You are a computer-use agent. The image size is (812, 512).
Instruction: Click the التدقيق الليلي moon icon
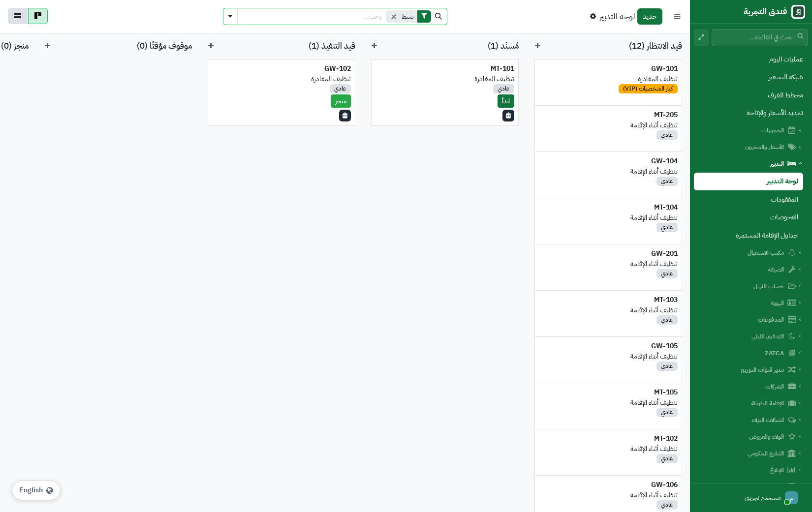tap(792, 336)
